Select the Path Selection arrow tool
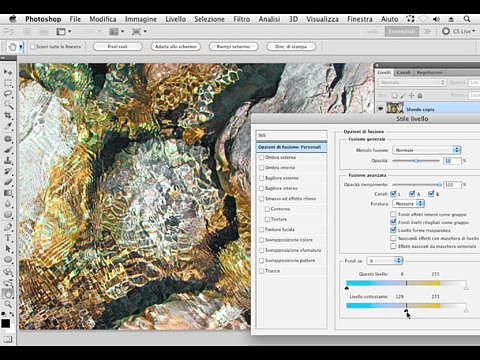The image size is (480, 360). click(x=8, y=249)
